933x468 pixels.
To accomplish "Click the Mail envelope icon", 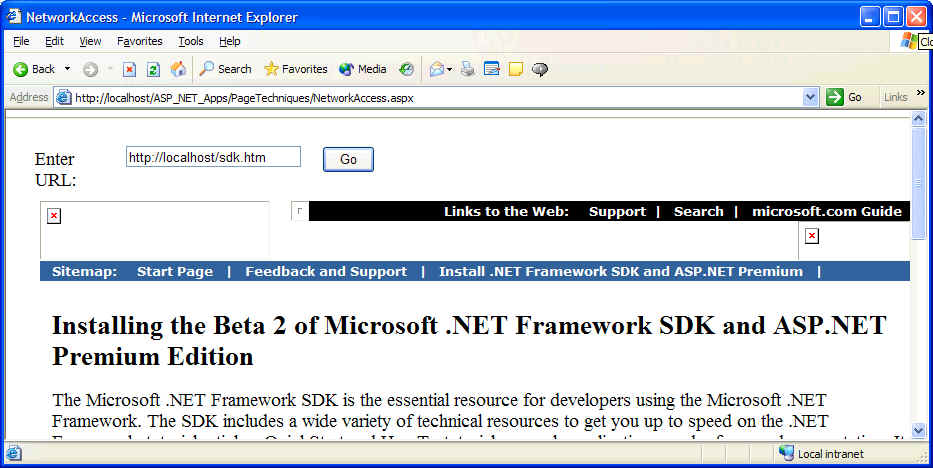I will pyautogui.click(x=436, y=69).
